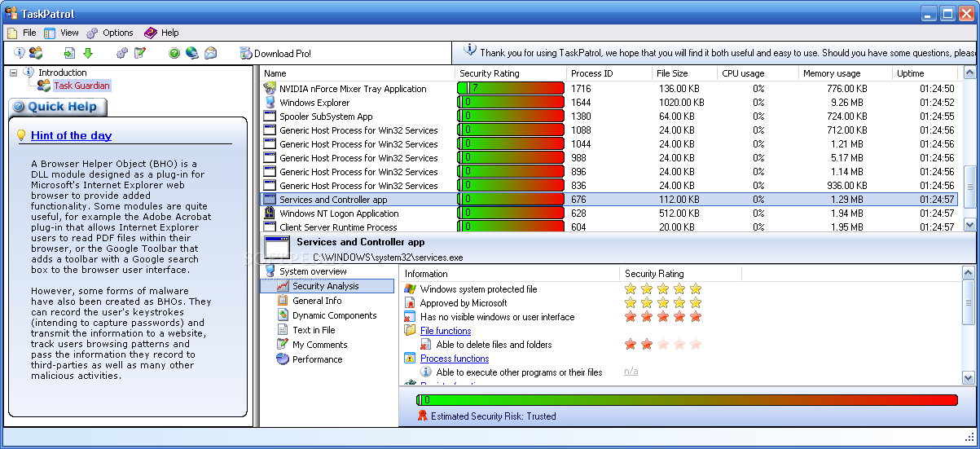Click 'Has no visible windows' row icon
Viewport: 980px width, 449px height.
tap(410, 317)
